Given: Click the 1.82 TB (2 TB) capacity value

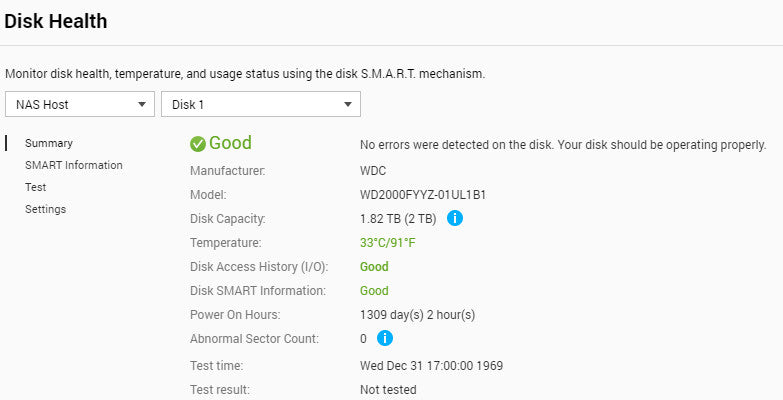Looking at the screenshot, I should click(398, 219).
